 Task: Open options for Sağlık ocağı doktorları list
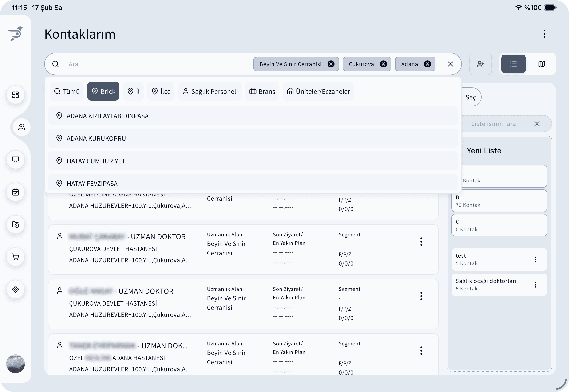(536, 285)
